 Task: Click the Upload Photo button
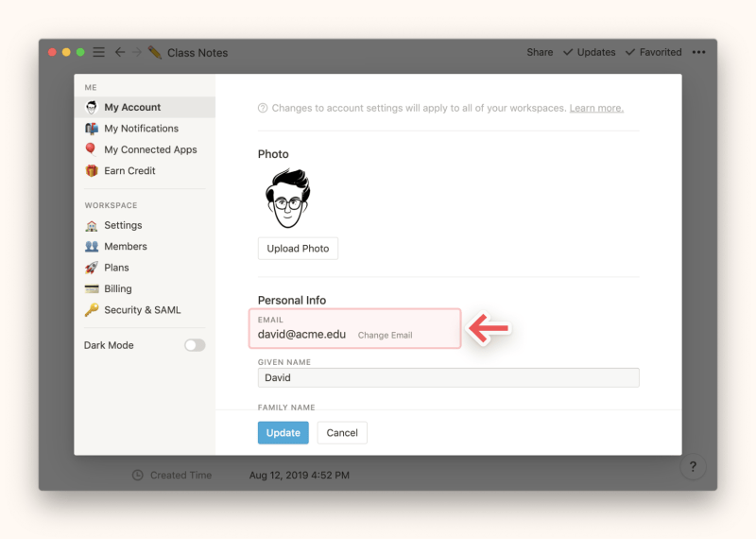pyautogui.click(x=298, y=249)
